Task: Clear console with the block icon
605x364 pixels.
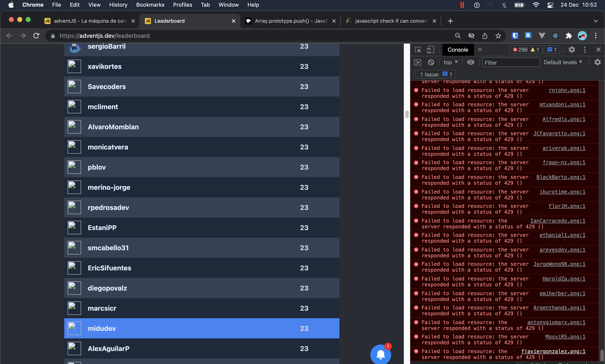Action: click(431, 62)
